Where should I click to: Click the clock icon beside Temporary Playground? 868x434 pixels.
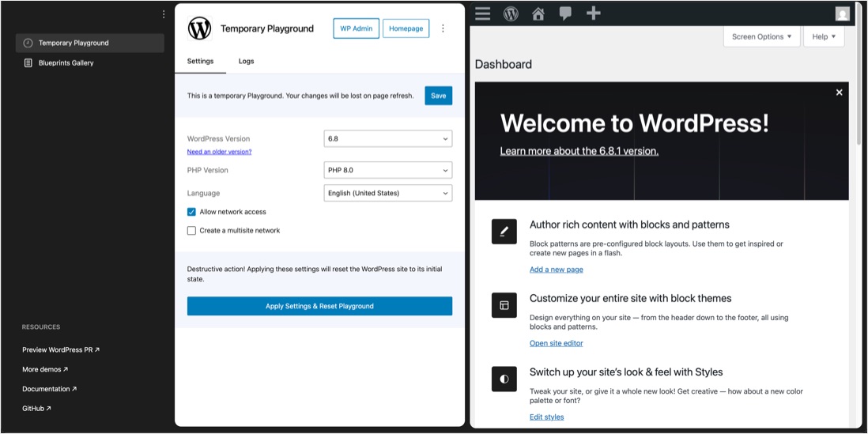pyautogui.click(x=28, y=43)
